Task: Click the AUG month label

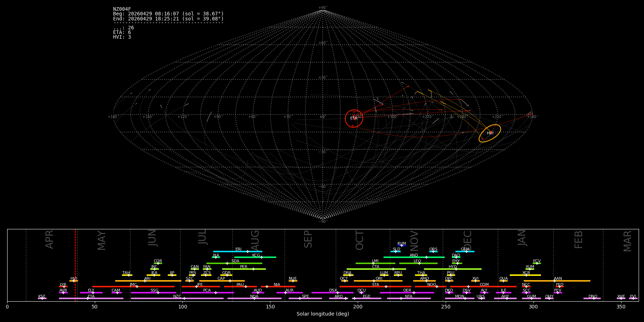Action: pos(255,240)
